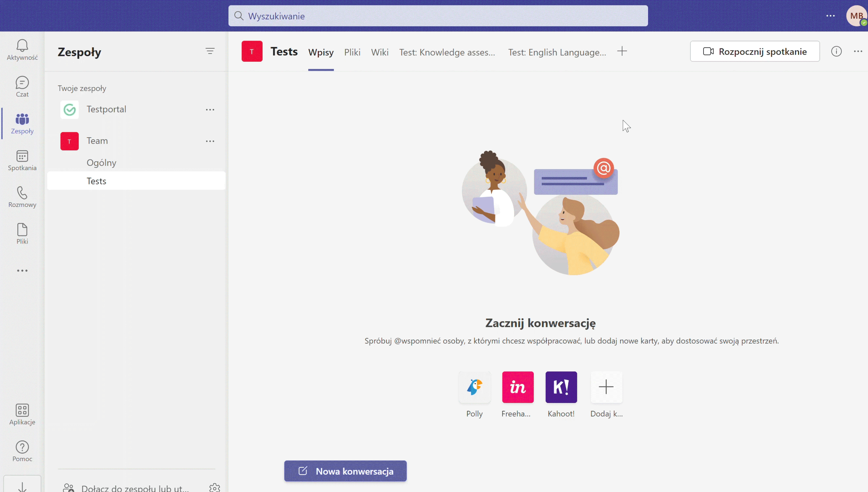Open the Testportal team
Viewport: 868px width, 492px height.
coord(106,109)
